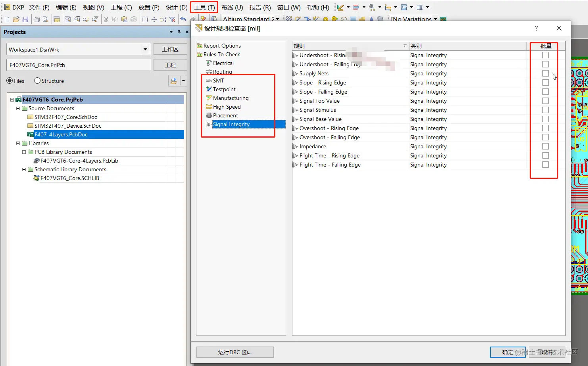Viewport: 588px width, 366px height.
Task: Collapse PCB Library Documents folder
Action: point(24,152)
